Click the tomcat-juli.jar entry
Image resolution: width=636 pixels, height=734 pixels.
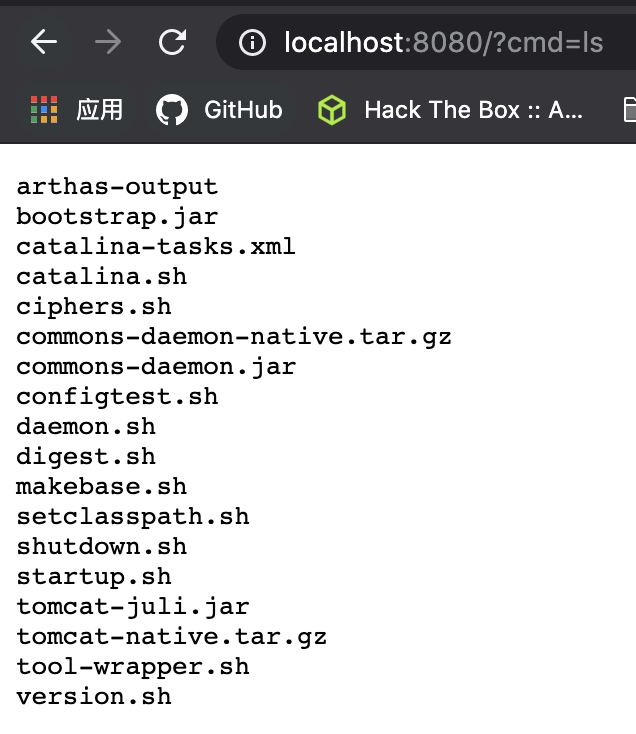pyautogui.click(x=132, y=606)
